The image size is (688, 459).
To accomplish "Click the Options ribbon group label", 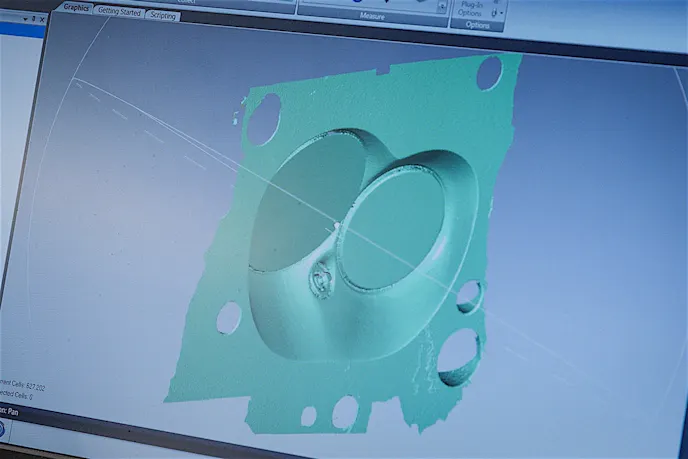I will [x=478, y=25].
